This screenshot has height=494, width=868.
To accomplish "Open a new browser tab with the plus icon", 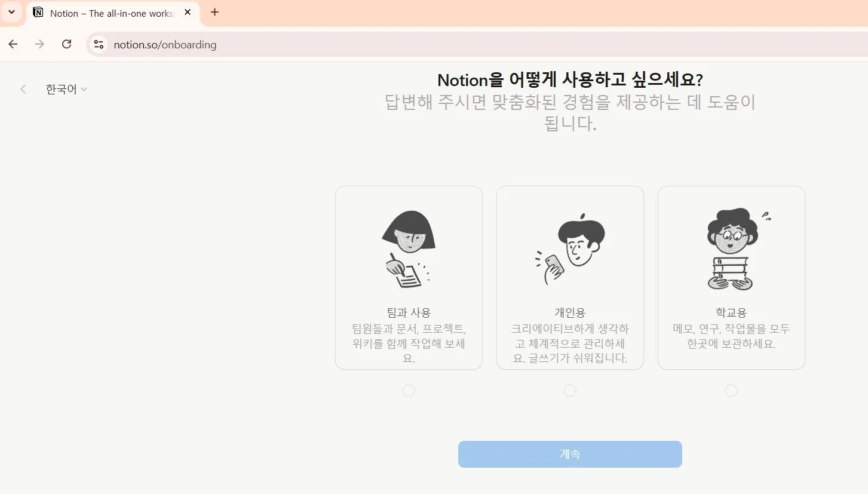I will pyautogui.click(x=214, y=12).
